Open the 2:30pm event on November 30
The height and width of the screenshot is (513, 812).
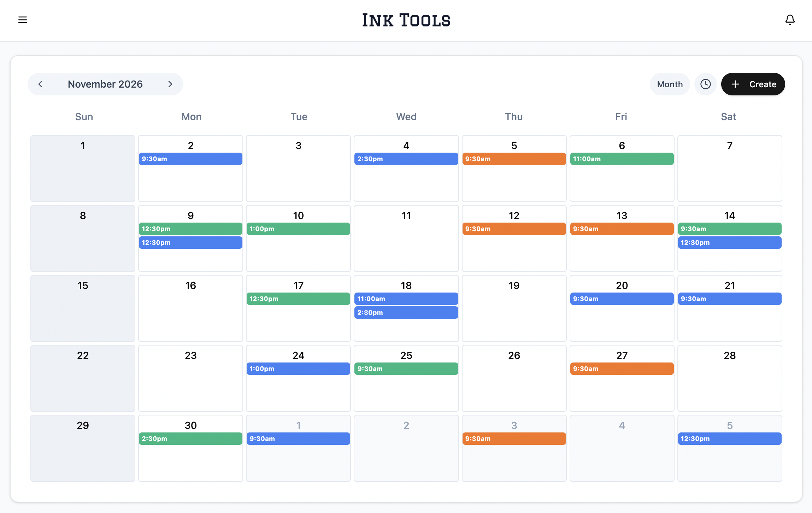(190, 439)
